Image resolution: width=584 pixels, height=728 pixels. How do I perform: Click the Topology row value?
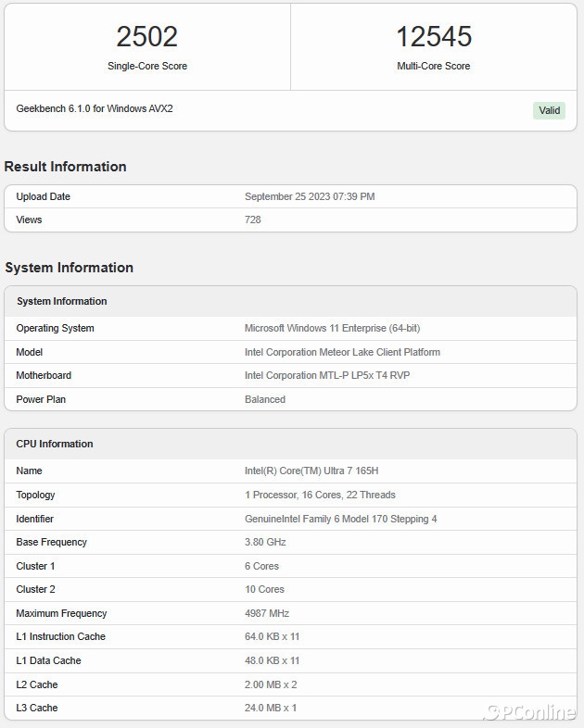[x=320, y=496]
